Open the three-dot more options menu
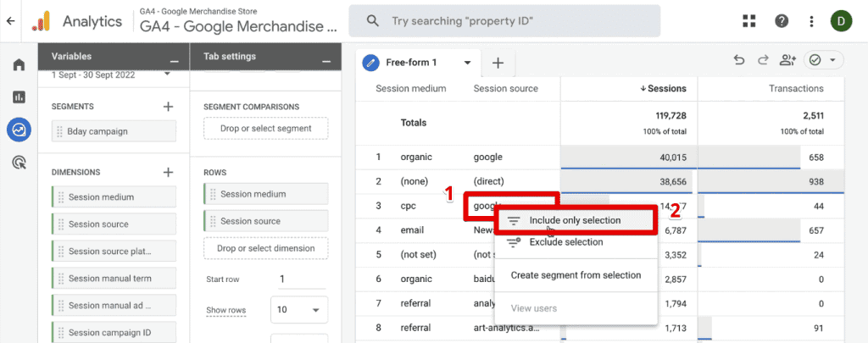The image size is (868, 343). click(811, 21)
